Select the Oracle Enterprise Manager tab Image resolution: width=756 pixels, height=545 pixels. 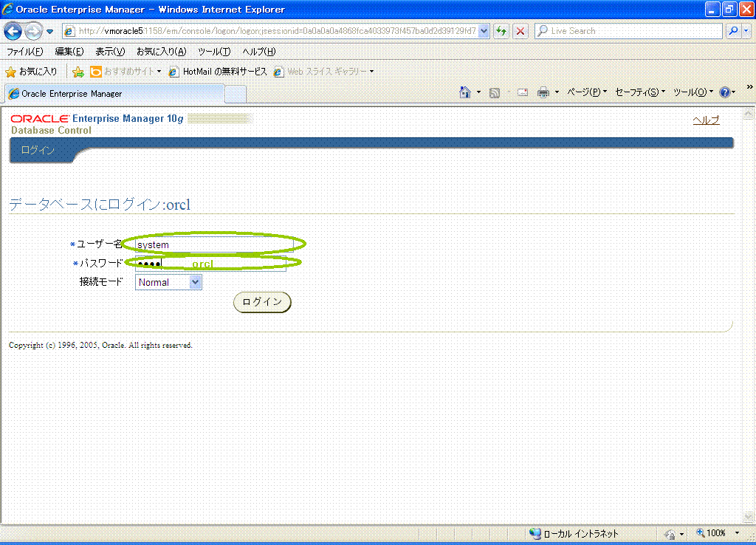click(x=114, y=94)
